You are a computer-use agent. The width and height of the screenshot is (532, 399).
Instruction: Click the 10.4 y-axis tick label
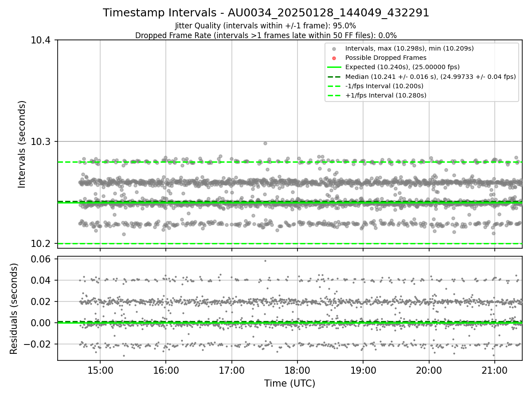(x=41, y=40)
